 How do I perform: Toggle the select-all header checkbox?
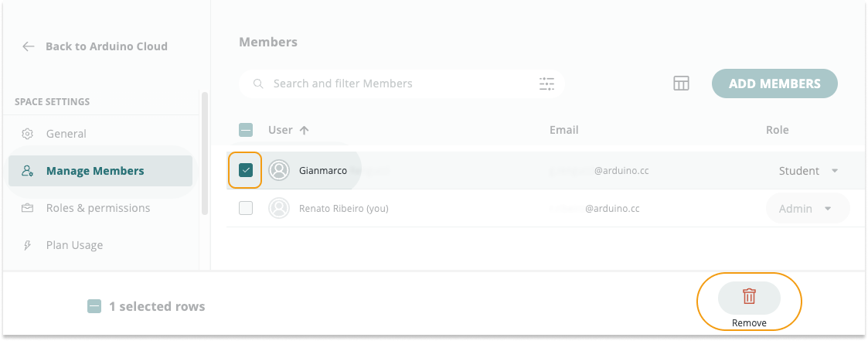246,130
